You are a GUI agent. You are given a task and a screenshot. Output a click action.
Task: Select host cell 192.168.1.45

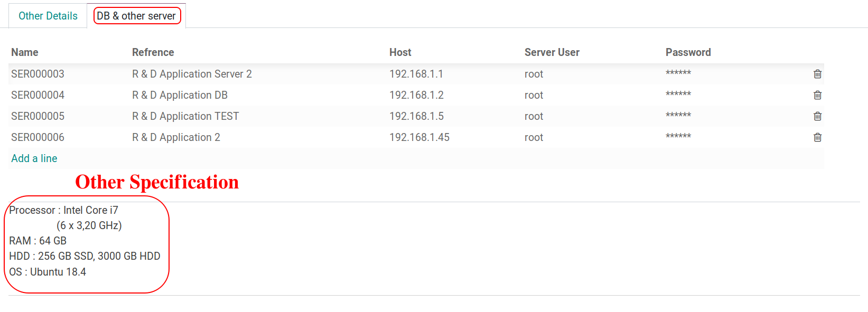click(x=419, y=137)
